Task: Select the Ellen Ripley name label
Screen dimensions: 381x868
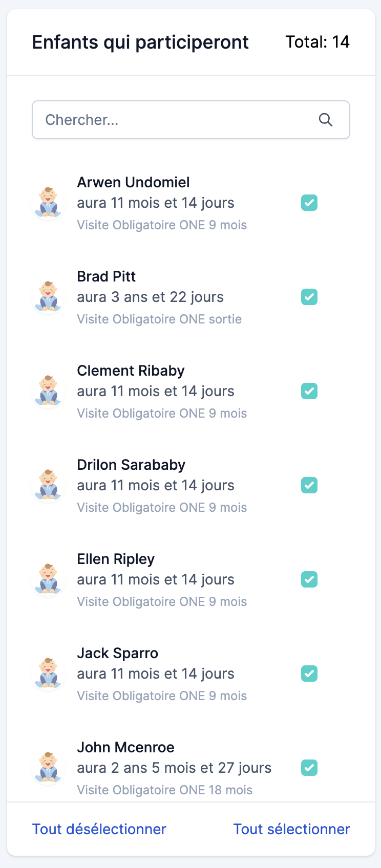Action: [116, 559]
